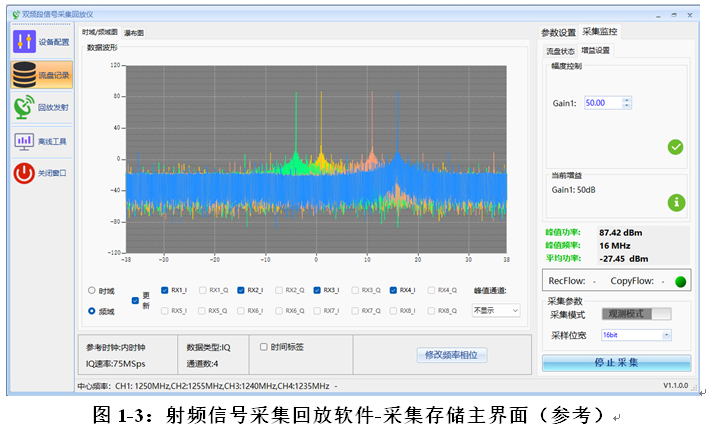Select the 流盘记录 disk recording icon

pos(25,75)
